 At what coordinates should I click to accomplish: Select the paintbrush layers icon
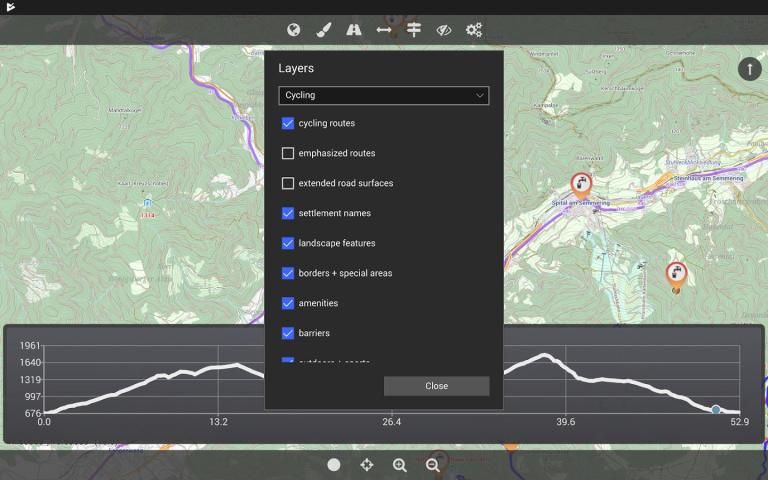[x=323, y=30]
